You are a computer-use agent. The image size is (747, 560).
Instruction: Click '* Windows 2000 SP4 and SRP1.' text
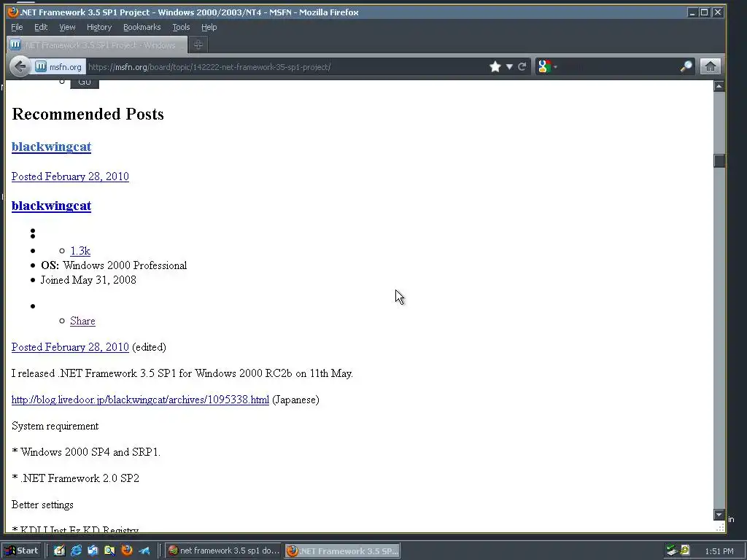pos(86,452)
